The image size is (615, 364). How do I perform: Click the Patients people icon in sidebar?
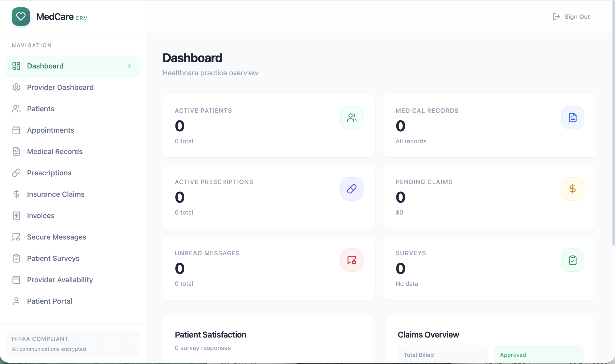coord(16,109)
